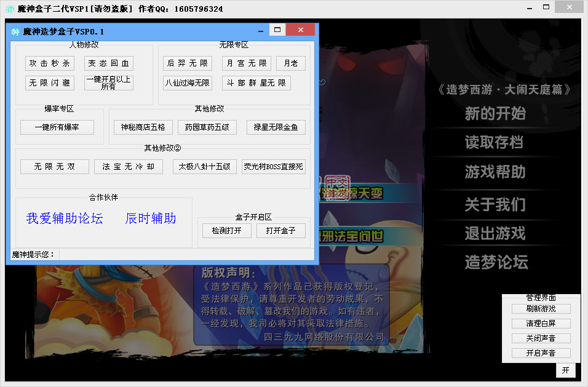The width and height of the screenshot is (588, 387).
Task: Click the main window title bar icon
Action: click(10, 9)
